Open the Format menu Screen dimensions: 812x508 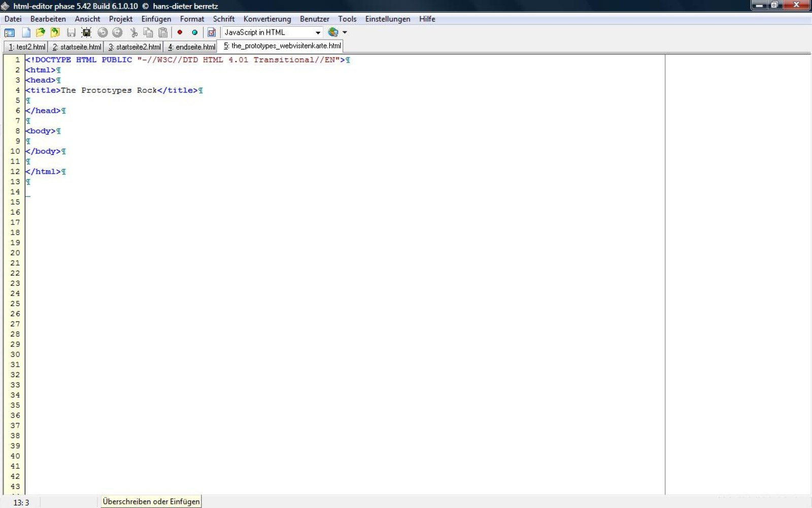[x=192, y=19]
